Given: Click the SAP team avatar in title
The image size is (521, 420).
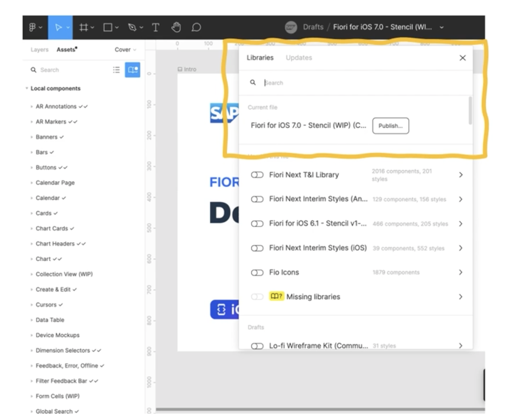Looking at the screenshot, I should click(x=291, y=27).
